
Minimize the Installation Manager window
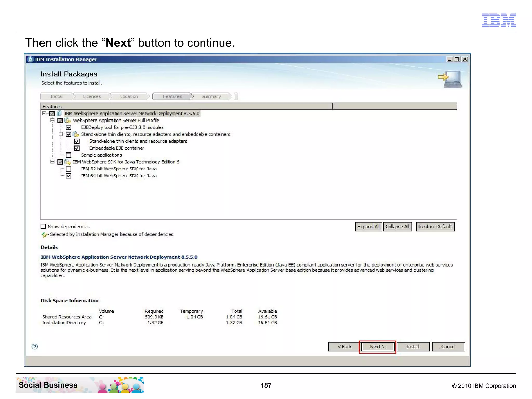(449, 59)
